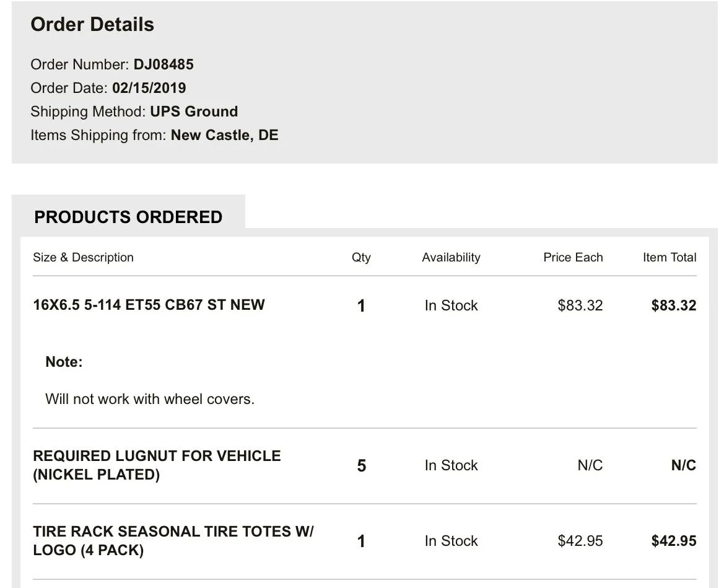Click the Availability column header
Image resolution: width=724 pixels, height=588 pixels.
tap(451, 257)
